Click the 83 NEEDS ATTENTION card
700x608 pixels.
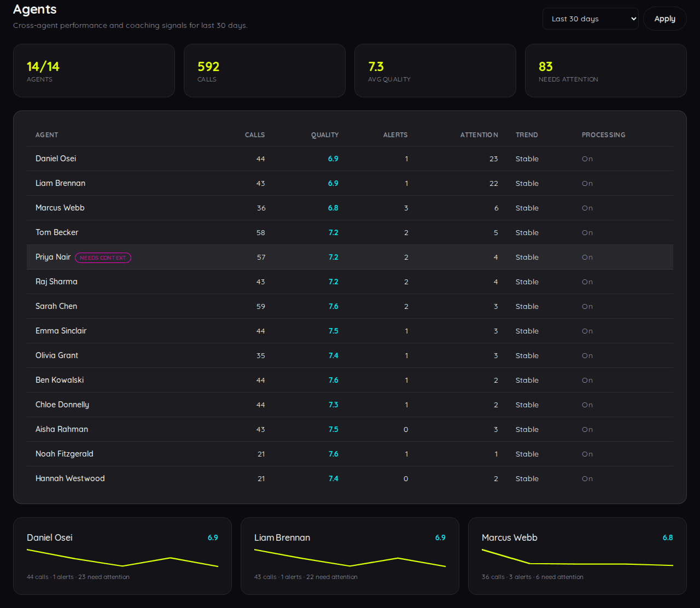606,71
